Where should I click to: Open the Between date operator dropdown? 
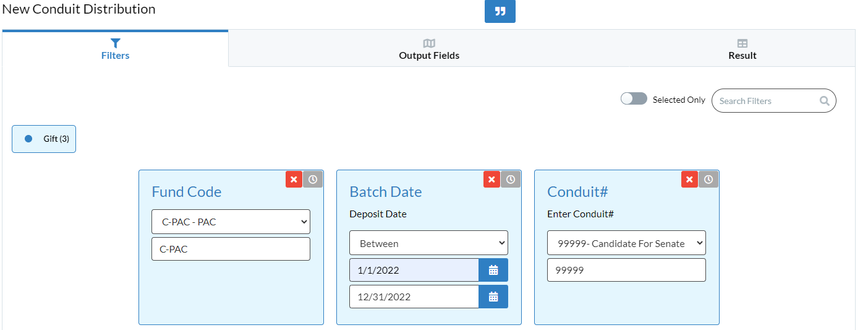pyautogui.click(x=428, y=243)
